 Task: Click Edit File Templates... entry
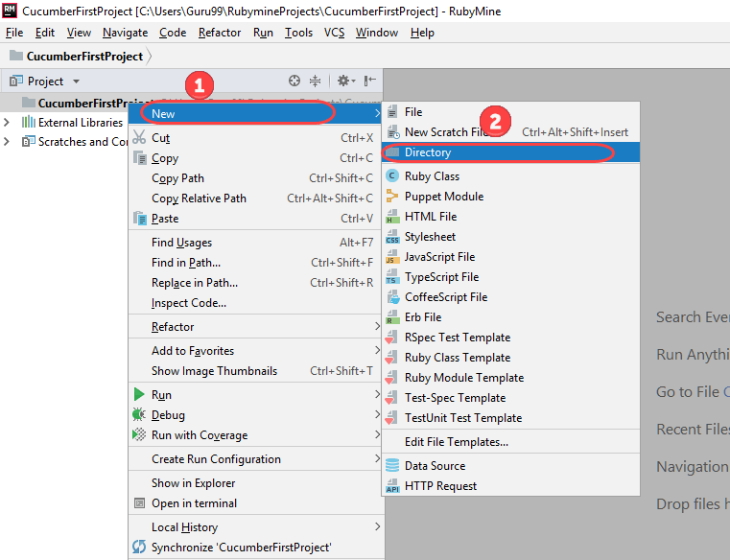(456, 442)
